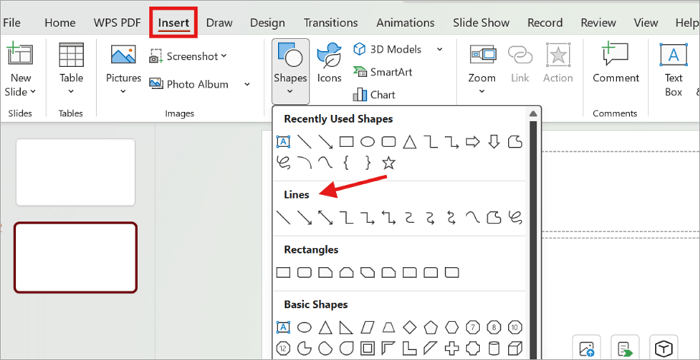Choose the cylinder in Basic Shapes
This screenshot has height=360, width=700.
tap(493, 348)
